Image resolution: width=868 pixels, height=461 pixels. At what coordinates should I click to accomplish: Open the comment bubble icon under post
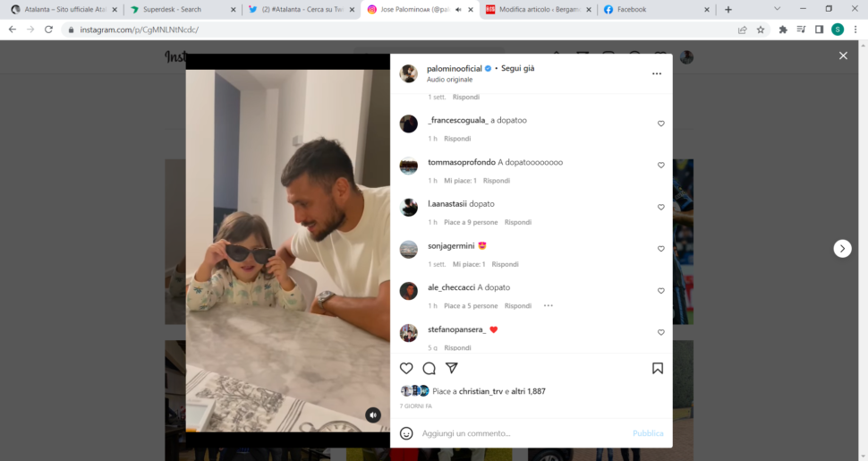pyautogui.click(x=429, y=369)
